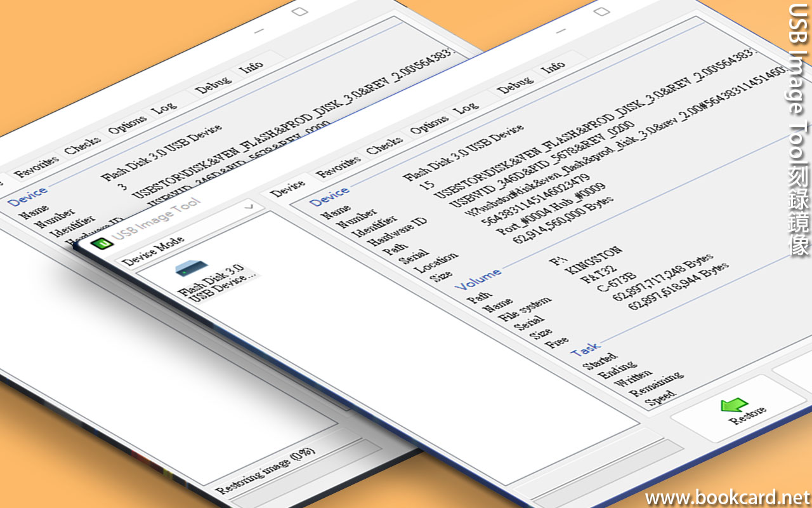Open the Info tab in front window
The image size is (812, 508).
(x=554, y=66)
